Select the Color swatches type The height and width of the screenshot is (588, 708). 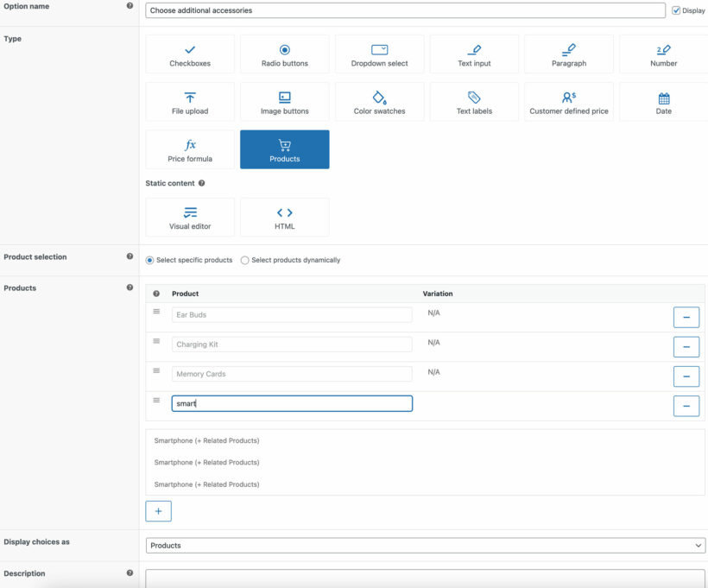point(379,101)
